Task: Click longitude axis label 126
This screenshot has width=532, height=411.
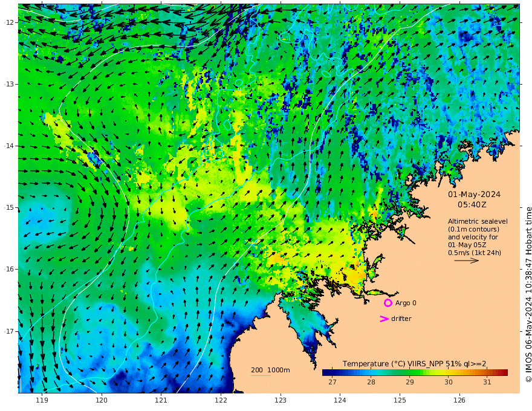Action: pyautogui.click(x=459, y=400)
